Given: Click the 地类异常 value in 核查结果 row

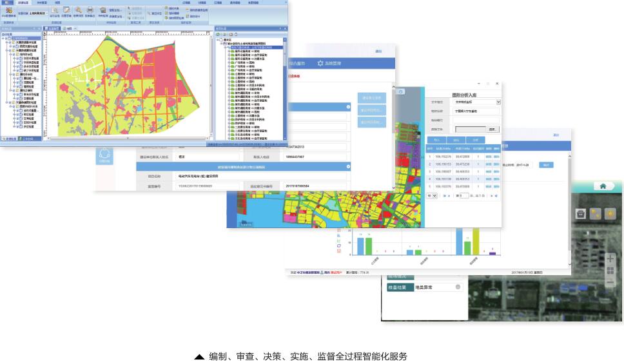Looking at the screenshot, I should point(424,287).
